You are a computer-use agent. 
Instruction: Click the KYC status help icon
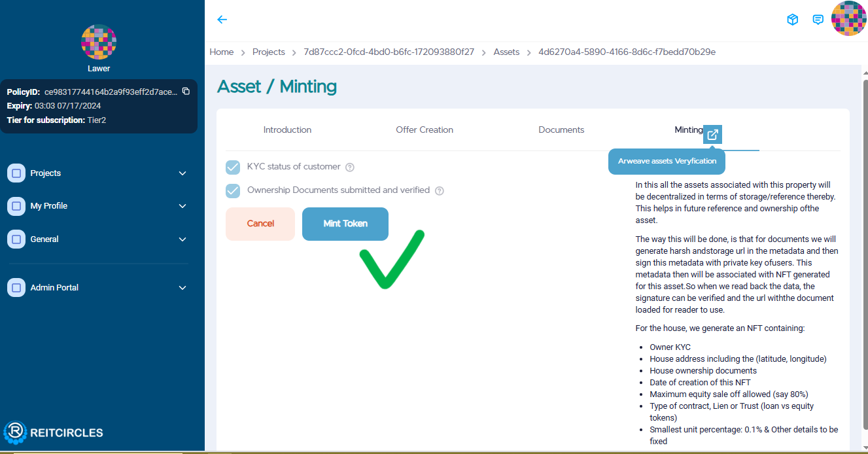click(x=350, y=167)
